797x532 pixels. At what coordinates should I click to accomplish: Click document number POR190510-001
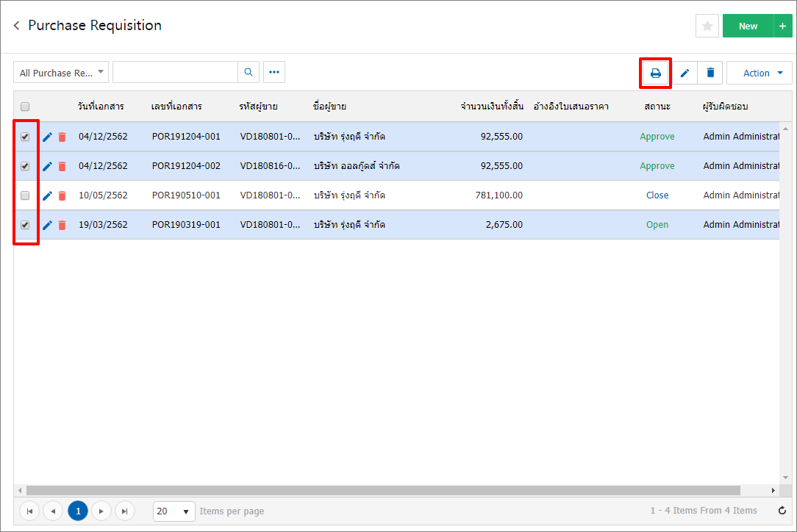pyautogui.click(x=186, y=195)
